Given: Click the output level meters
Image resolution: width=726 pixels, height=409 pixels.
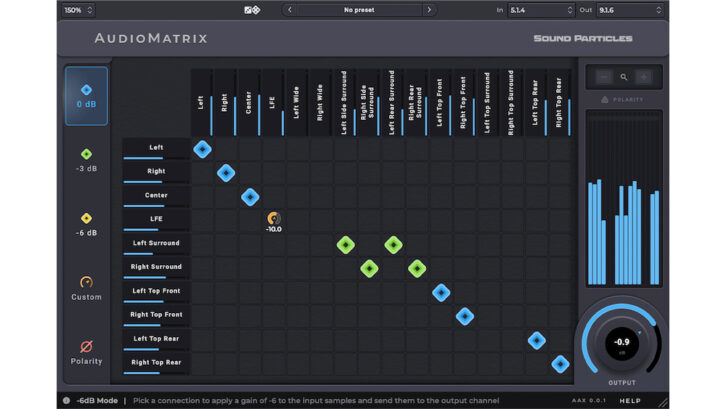Looking at the screenshot, I should (624, 198).
